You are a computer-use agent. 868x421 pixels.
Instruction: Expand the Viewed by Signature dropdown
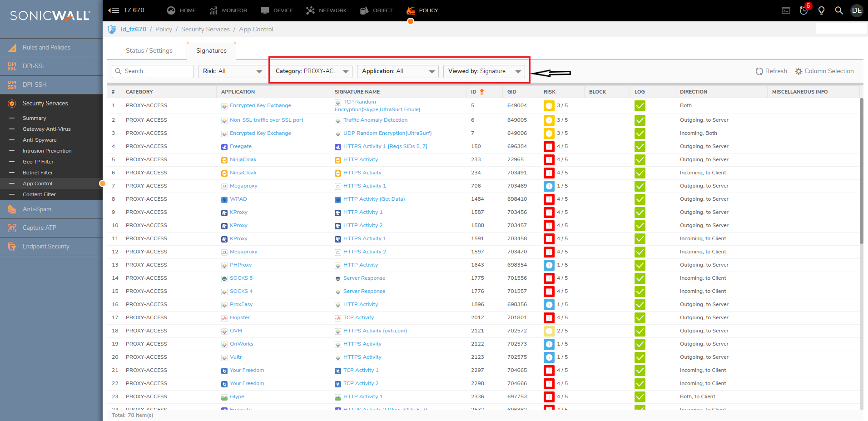tap(484, 71)
